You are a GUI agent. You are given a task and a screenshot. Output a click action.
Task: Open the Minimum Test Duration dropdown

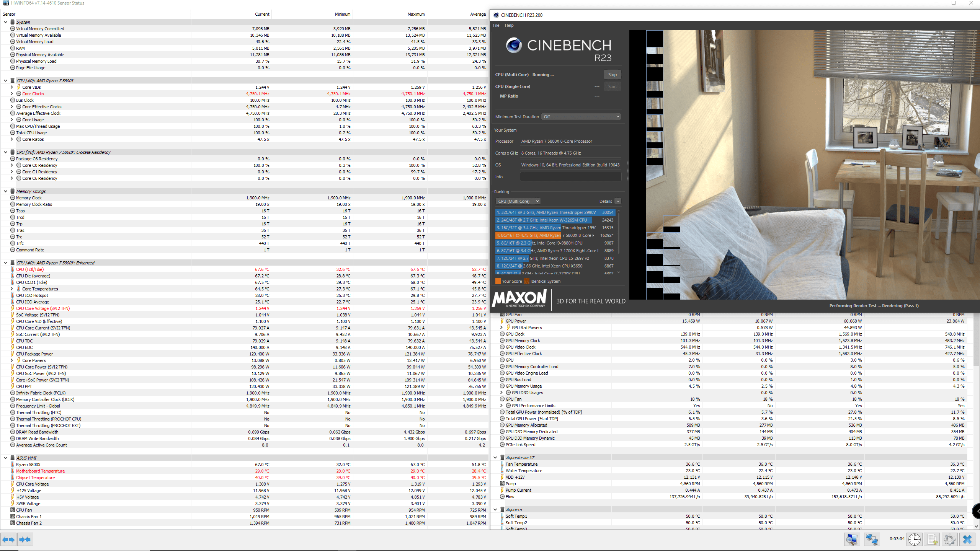pos(581,117)
